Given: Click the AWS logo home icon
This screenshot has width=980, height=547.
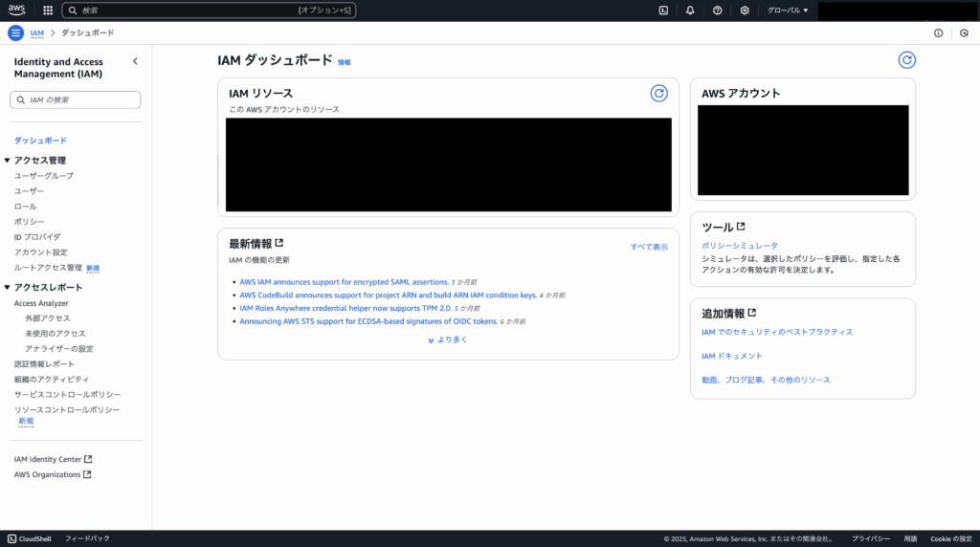Looking at the screenshot, I should [x=16, y=10].
